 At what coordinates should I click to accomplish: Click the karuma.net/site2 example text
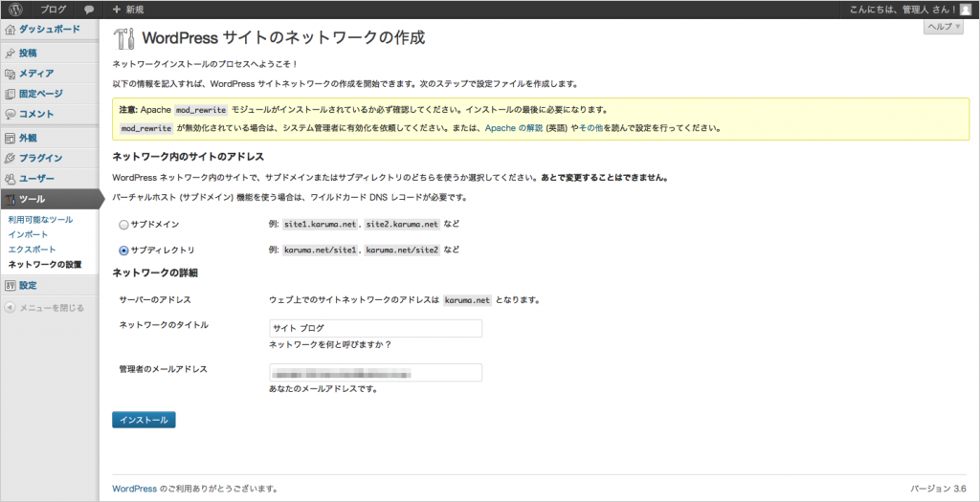coord(403,251)
